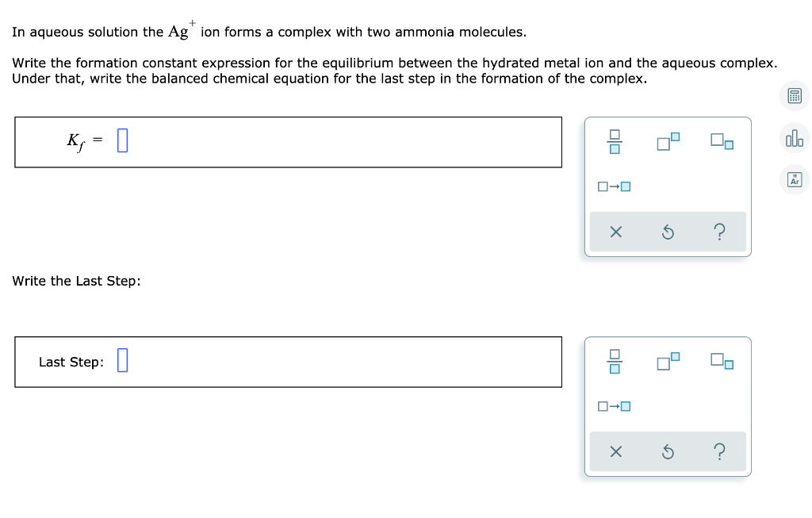
Task: Undo the last entry in the Last Step palette
Action: point(667,451)
